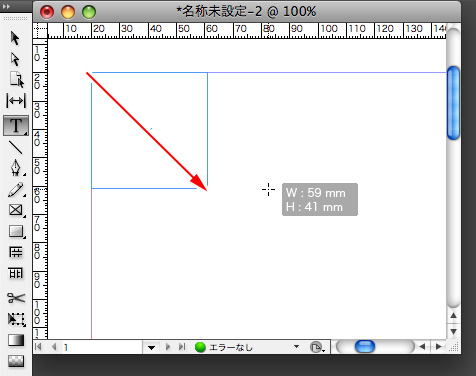Screen dimensions: 476x376
Task: Open the page number dropdown arrow
Action: tap(151, 348)
